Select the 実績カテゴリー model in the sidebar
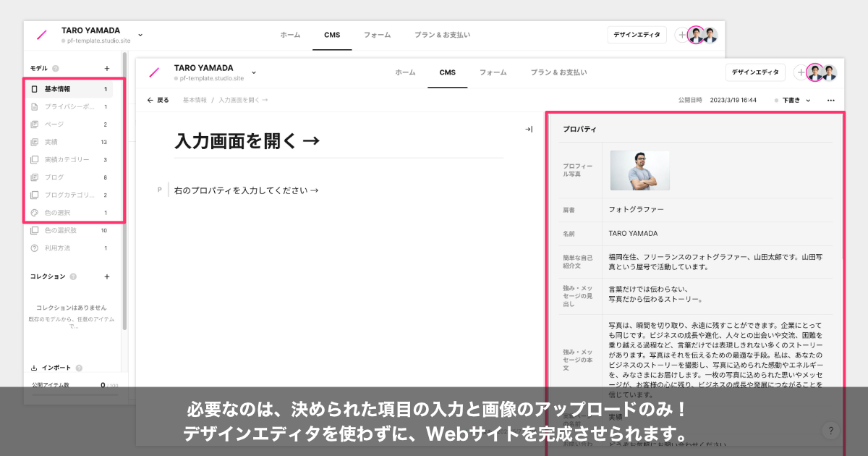The height and width of the screenshot is (456, 868). [x=71, y=159]
